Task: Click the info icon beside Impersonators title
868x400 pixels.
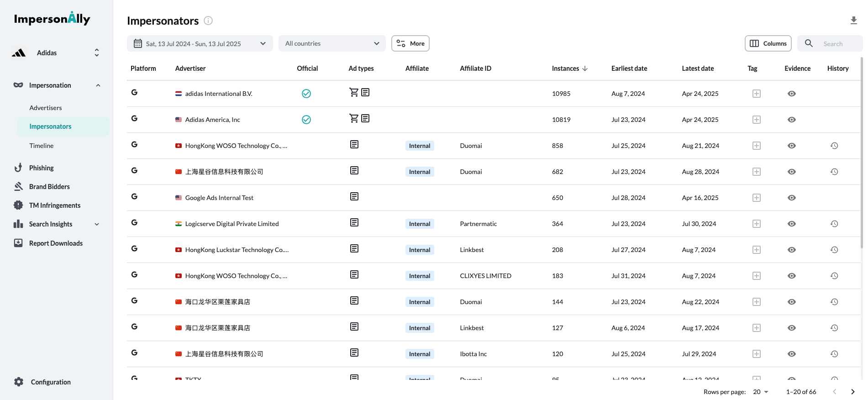Action: [x=208, y=21]
